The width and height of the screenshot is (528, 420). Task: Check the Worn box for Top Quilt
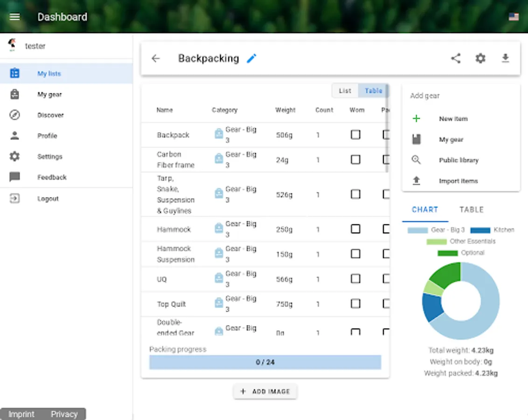tap(355, 303)
